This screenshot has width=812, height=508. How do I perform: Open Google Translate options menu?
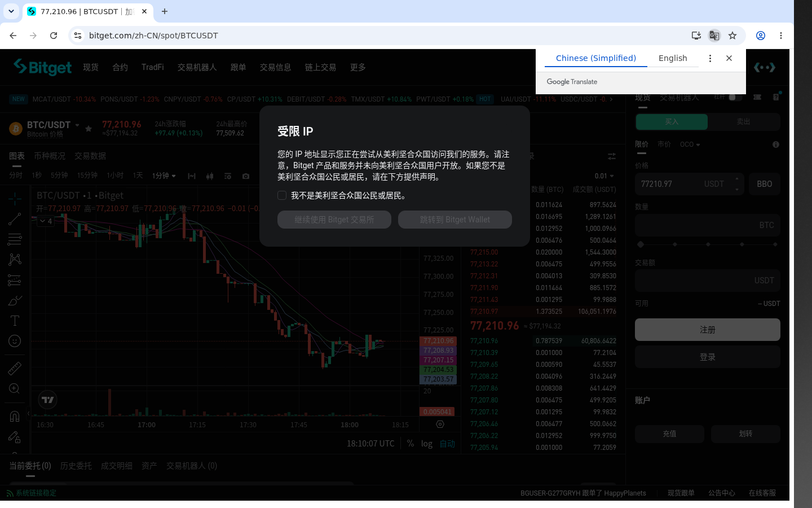[x=710, y=58]
